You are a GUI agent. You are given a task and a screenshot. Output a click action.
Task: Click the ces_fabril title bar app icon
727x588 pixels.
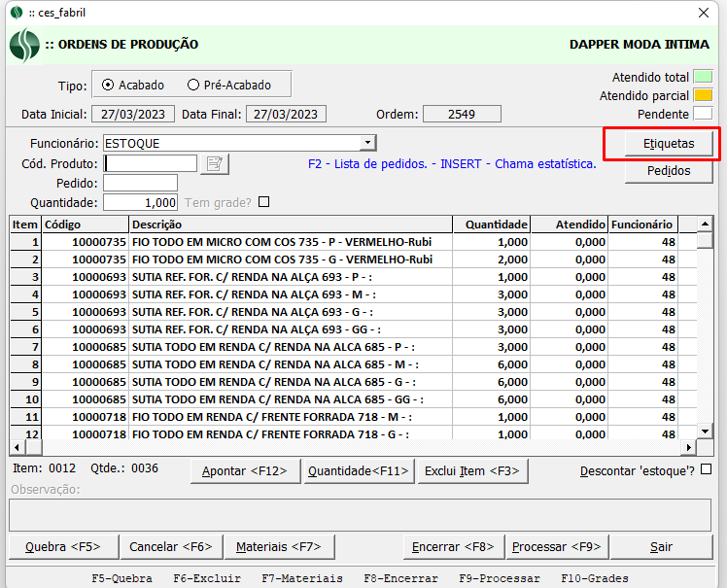(x=17, y=13)
